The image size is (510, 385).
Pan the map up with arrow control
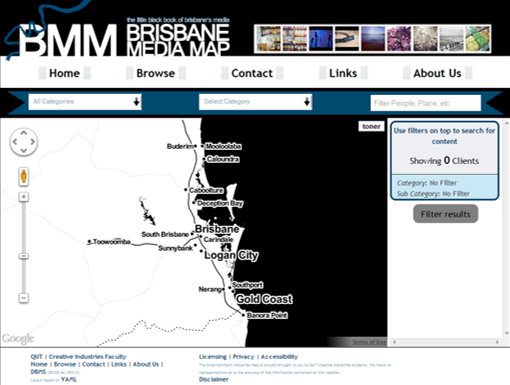(x=24, y=133)
